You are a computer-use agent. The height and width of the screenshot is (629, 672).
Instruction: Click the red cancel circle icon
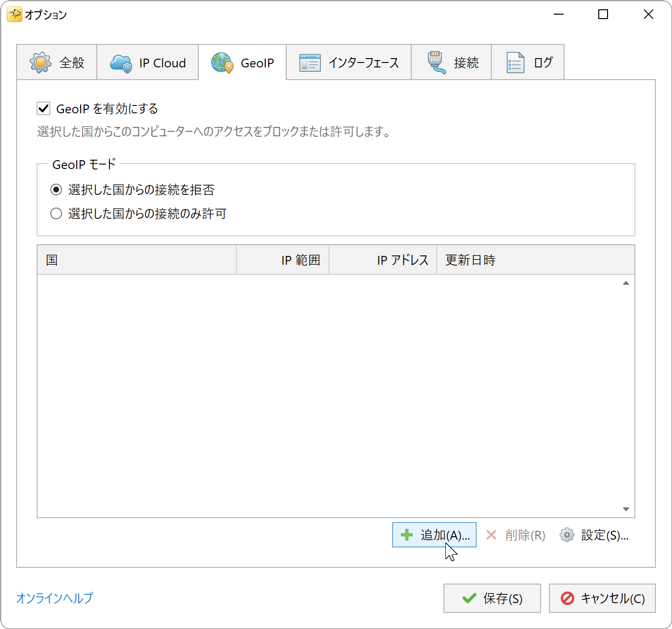point(567,598)
